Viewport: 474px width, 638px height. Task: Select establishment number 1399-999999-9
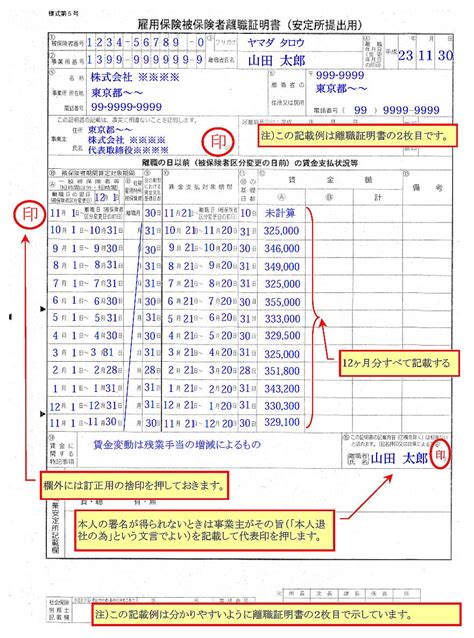tap(144, 60)
